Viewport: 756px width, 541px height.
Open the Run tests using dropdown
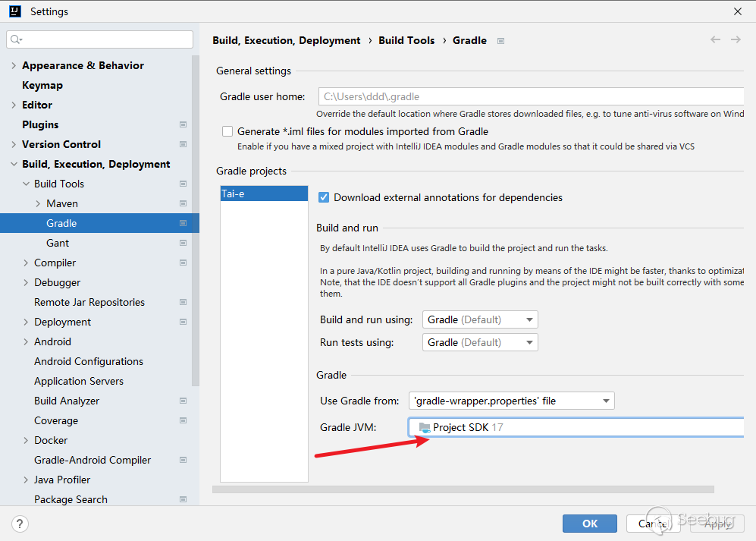[479, 342]
